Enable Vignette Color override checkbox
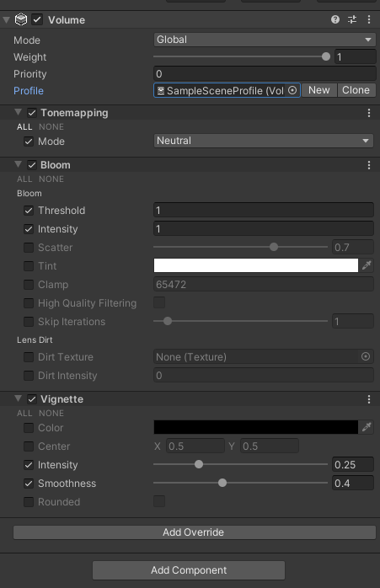Image resolution: width=380 pixels, height=588 pixels. [x=29, y=428]
